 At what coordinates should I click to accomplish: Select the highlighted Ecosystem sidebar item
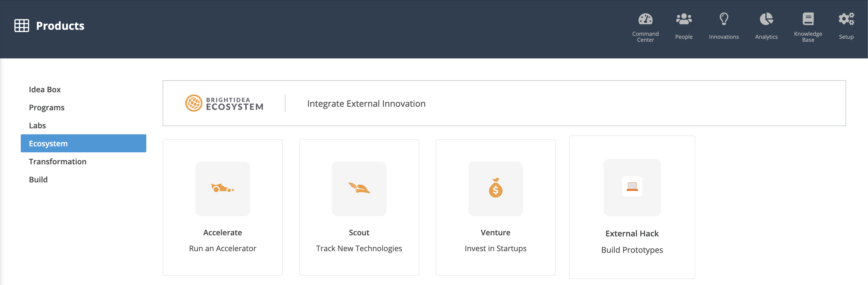84,143
